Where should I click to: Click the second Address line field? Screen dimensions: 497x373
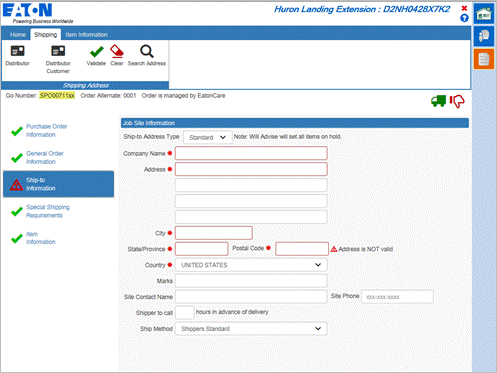pos(251,185)
